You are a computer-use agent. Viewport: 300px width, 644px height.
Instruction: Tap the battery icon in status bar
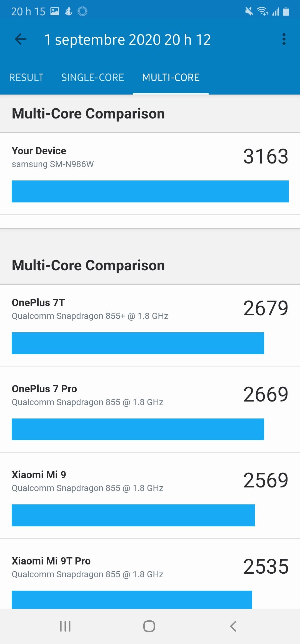pyautogui.click(x=286, y=11)
